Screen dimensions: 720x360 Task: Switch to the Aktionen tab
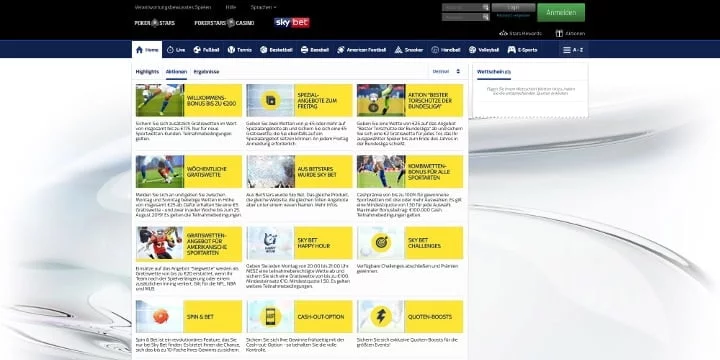coord(176,72)
